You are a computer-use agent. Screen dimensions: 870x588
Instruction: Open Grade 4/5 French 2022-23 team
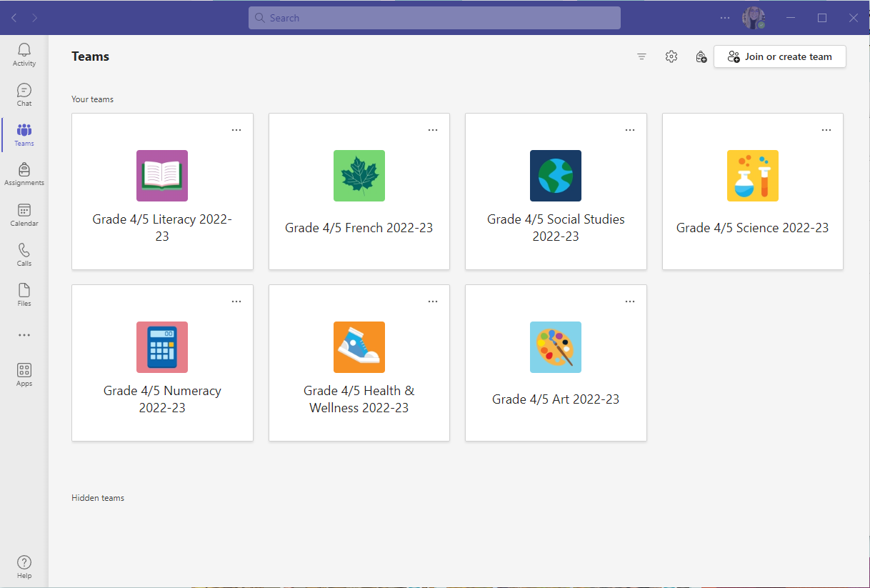pyautogui.click(x=359, y=191)
